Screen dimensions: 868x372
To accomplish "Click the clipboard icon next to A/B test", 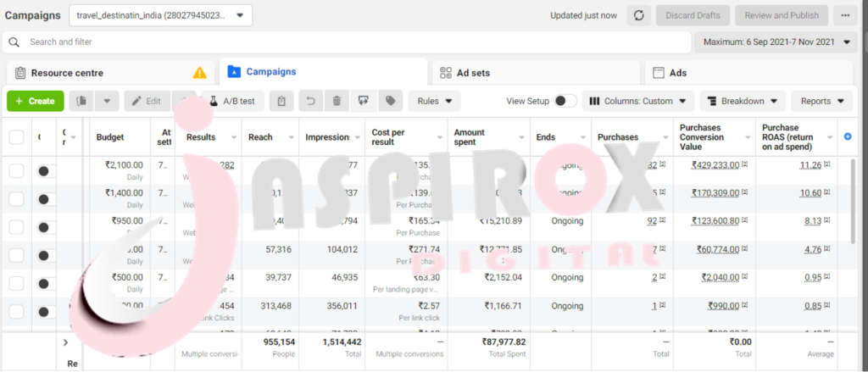I will [x=282, y=101].
